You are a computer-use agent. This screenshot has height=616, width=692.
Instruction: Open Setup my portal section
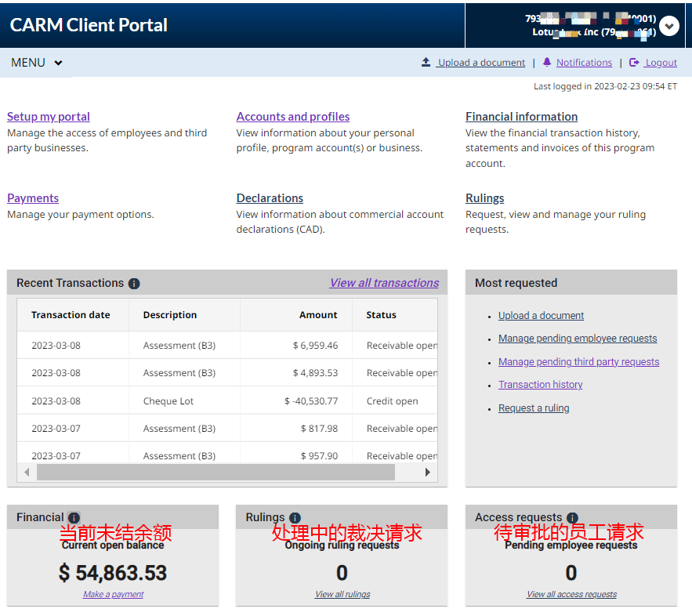49,117
